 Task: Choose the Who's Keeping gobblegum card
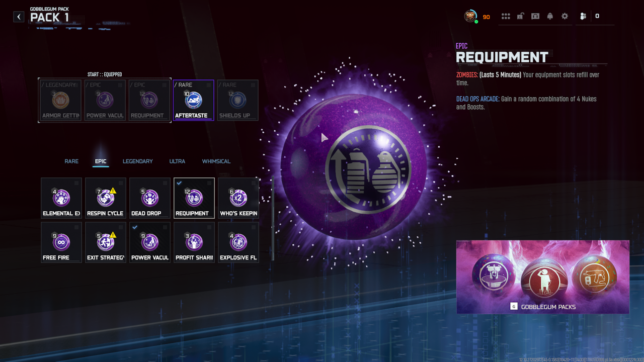click(x=238, y=198)
